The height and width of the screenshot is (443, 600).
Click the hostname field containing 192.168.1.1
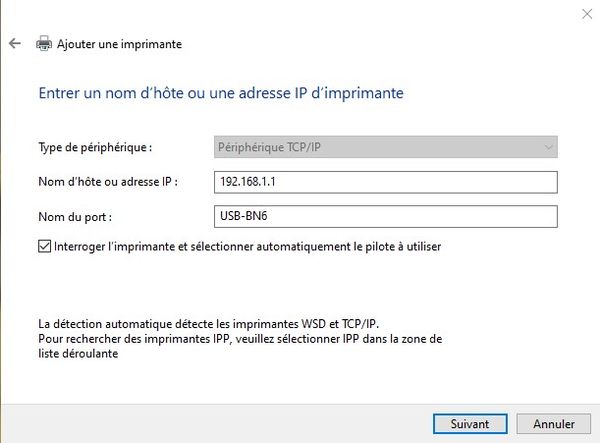click(385, 182)
